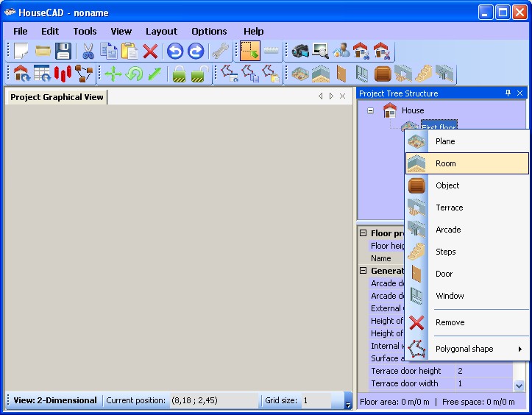Choose Object from the context menu
Viewport: 532px width, 415px height.
coord(467,185)
